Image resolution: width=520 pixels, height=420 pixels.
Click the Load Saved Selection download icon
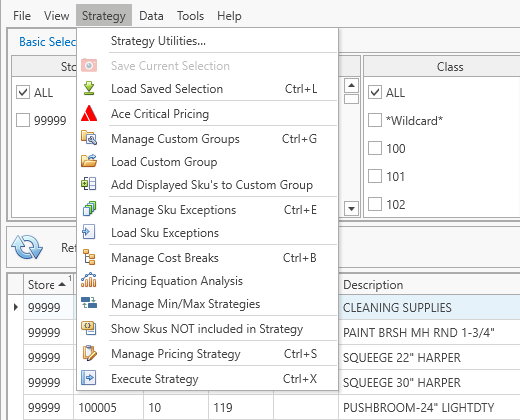(x=89, y=88)
